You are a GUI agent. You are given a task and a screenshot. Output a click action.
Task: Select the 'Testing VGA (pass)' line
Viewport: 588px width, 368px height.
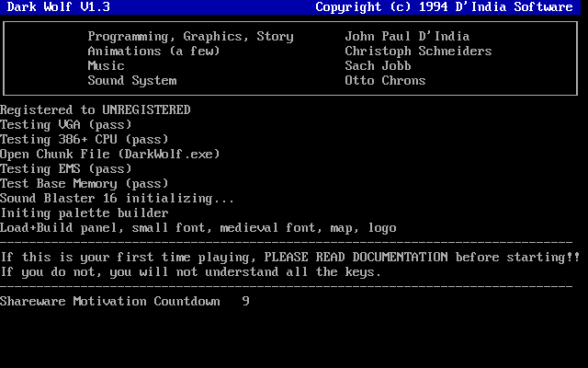coord(66,125)
